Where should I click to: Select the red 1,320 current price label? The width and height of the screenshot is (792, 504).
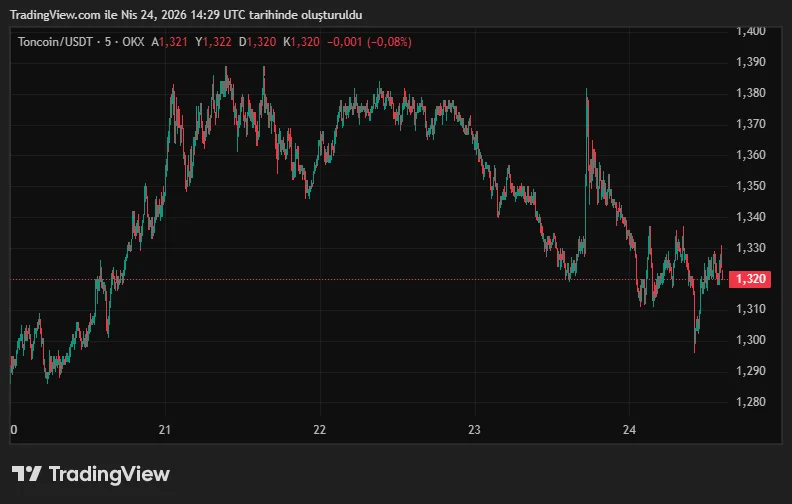(750, 279)
